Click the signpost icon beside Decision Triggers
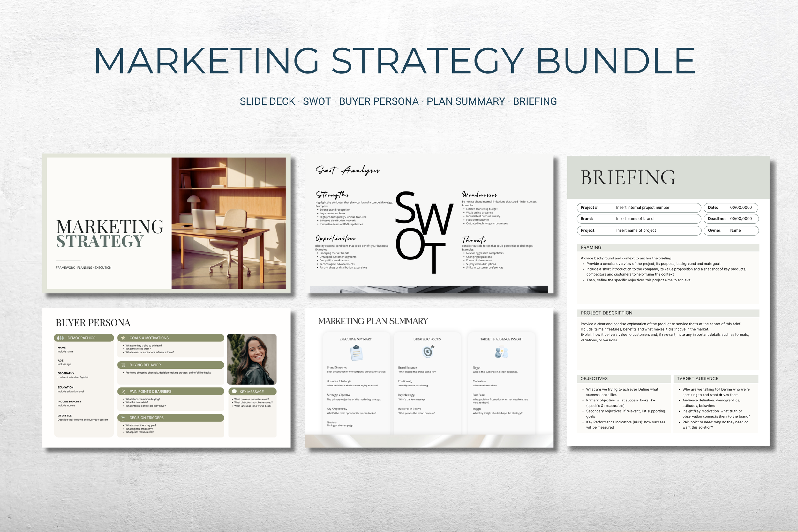 123,418
